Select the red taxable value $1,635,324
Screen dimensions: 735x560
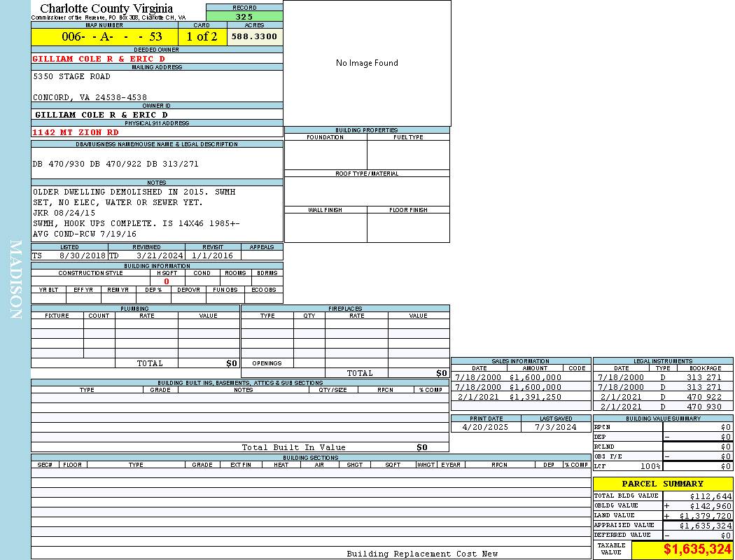pos(697,549)
